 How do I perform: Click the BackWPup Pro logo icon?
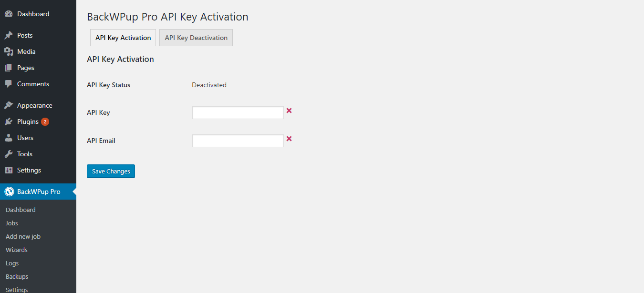(x=9, y=192)
